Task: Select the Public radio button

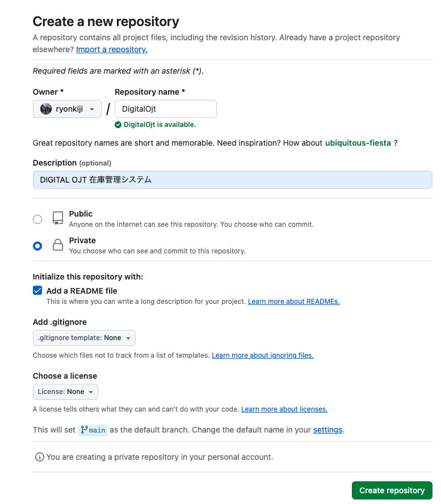Action: coord(37,219)
